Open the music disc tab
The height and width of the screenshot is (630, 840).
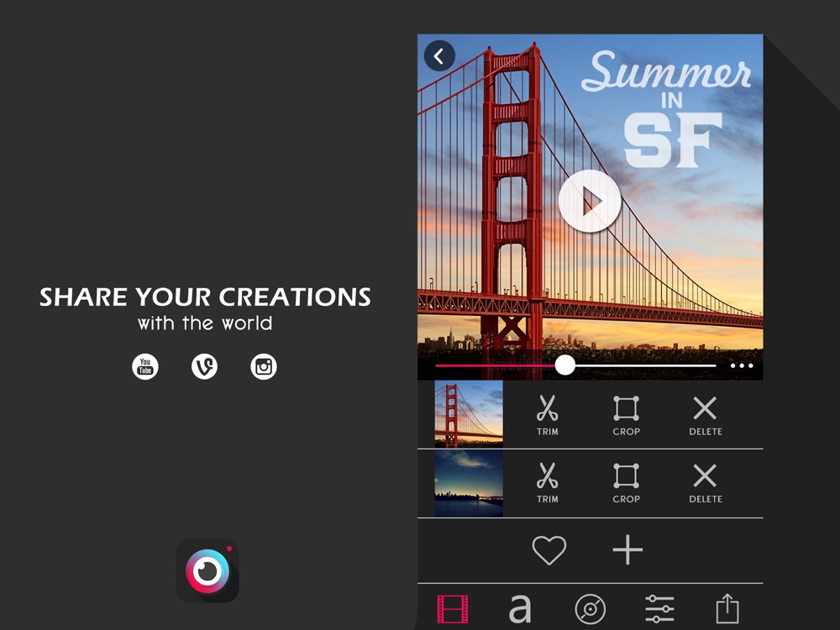tap(590, 609)
